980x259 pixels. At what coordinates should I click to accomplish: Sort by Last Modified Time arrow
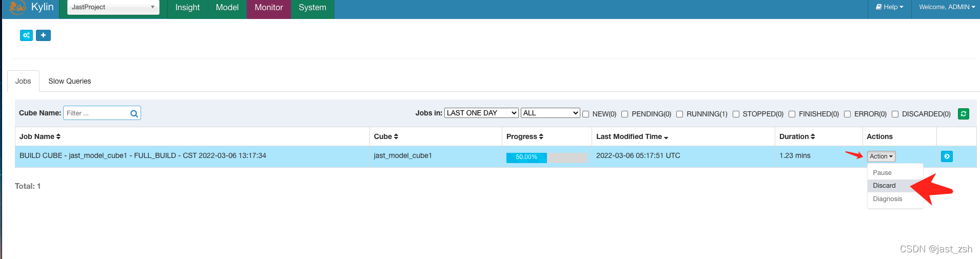pyautogui.click(x=666, y=137)
